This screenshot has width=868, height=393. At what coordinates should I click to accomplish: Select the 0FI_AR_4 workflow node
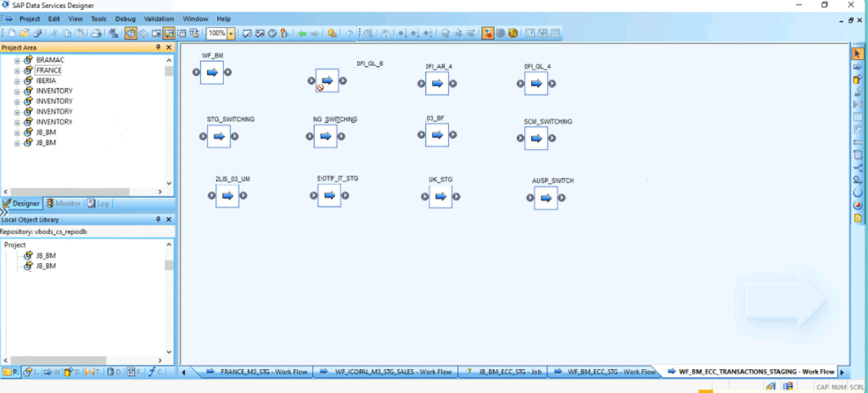click(437, 83)
